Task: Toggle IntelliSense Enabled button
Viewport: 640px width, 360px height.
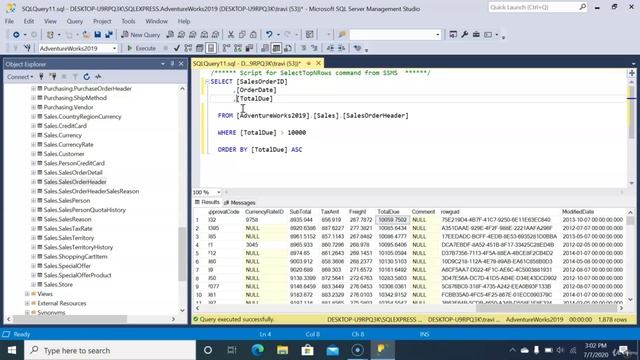Action: click(x=211, y=48)
